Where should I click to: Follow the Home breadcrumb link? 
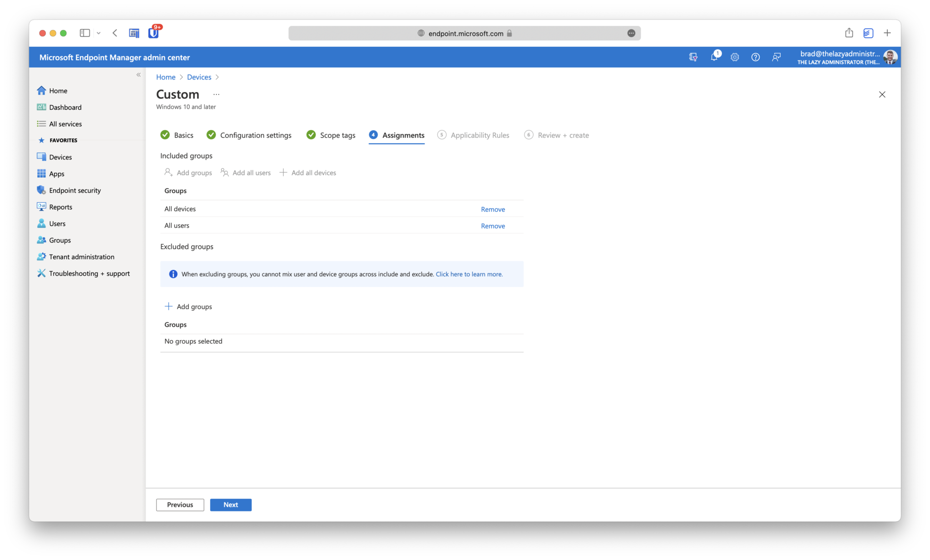[x=166, y=77]
